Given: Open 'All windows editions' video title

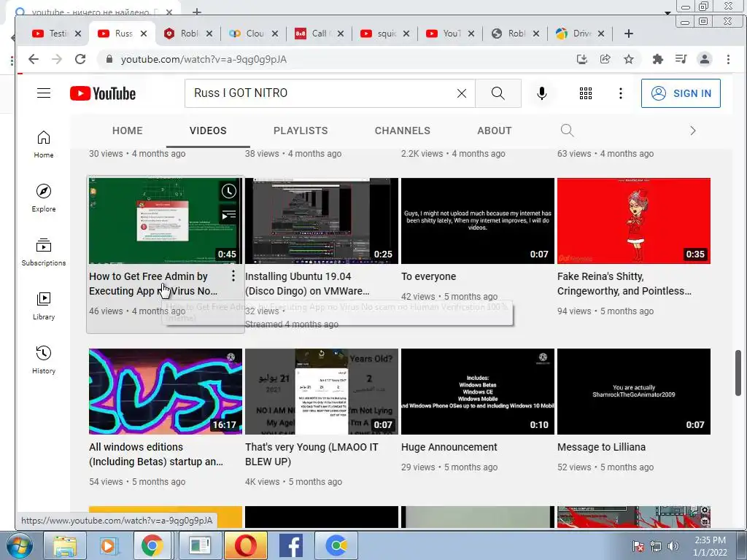Looking at the screenshot, I should click(156, 454).
